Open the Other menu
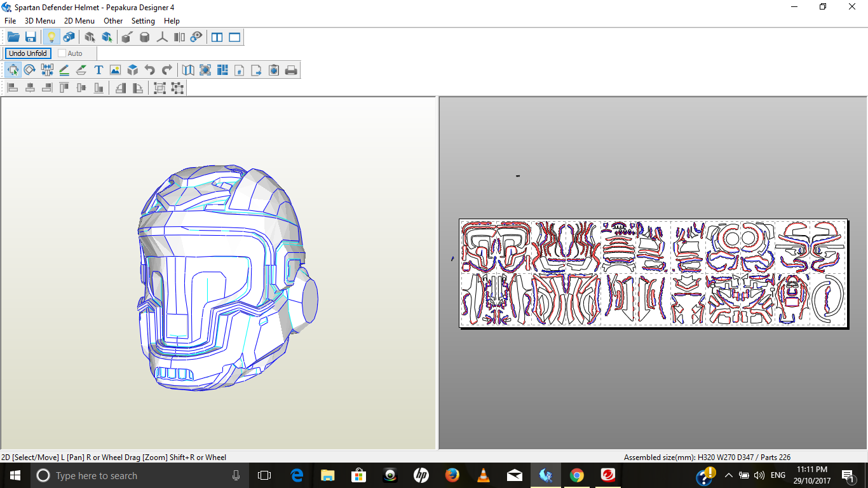 (x=113, y=21)
